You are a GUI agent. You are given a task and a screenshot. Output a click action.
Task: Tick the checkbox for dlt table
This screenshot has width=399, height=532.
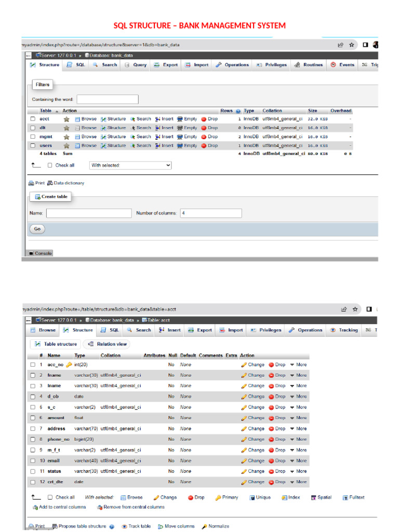click(x=33, y=128)
